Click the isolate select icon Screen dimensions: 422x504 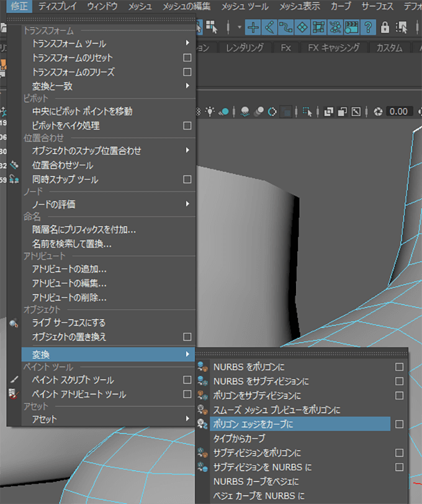[x=307, y=112]
